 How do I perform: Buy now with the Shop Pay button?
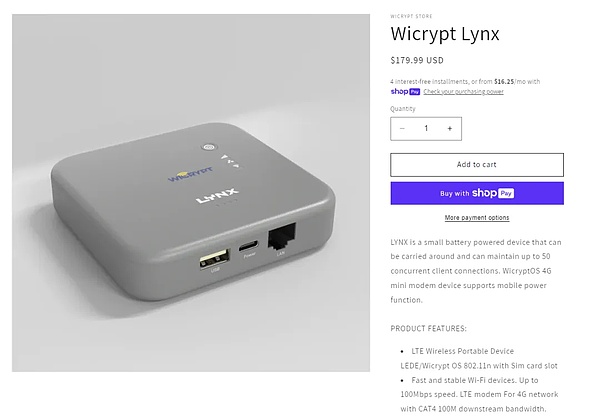[477, 193]
